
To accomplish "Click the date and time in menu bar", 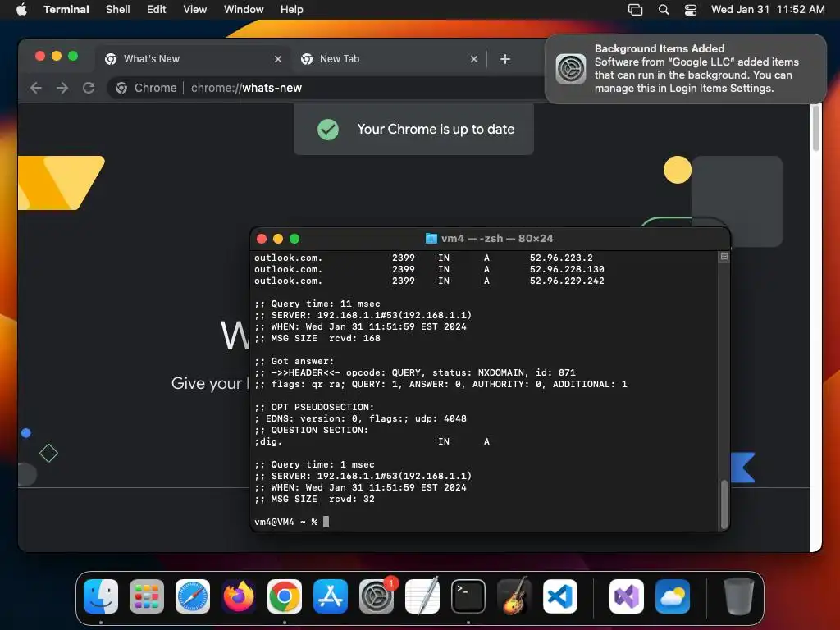I will 768,9.
